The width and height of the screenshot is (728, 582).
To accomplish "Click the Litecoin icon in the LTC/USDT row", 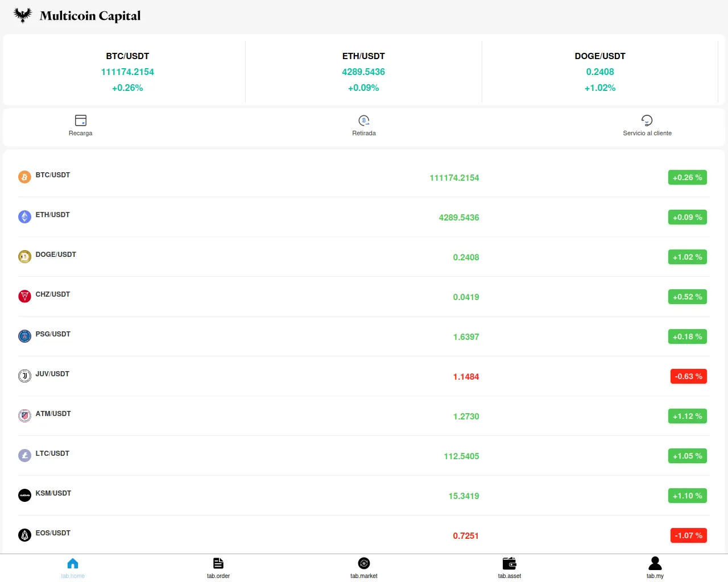I will [24, 456].
